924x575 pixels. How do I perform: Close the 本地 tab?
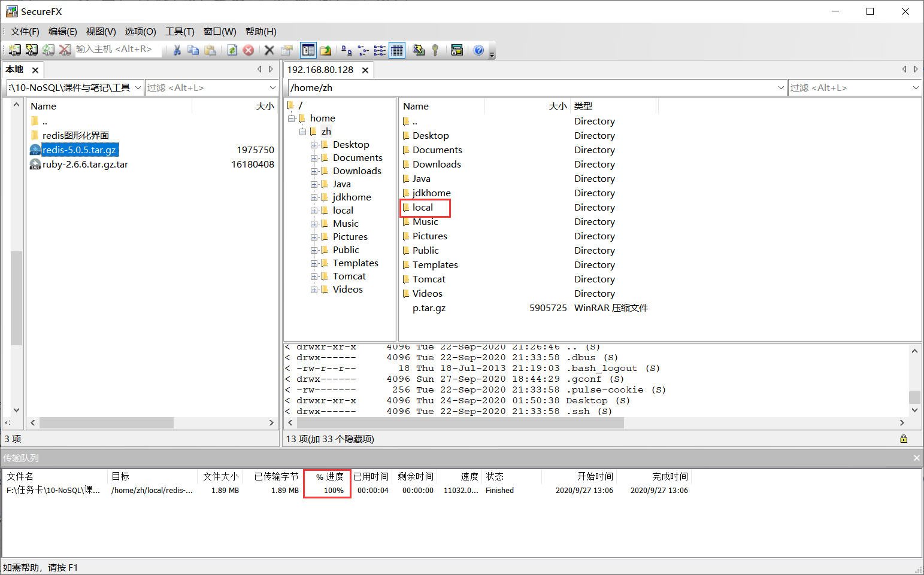[x=35, y=70]
